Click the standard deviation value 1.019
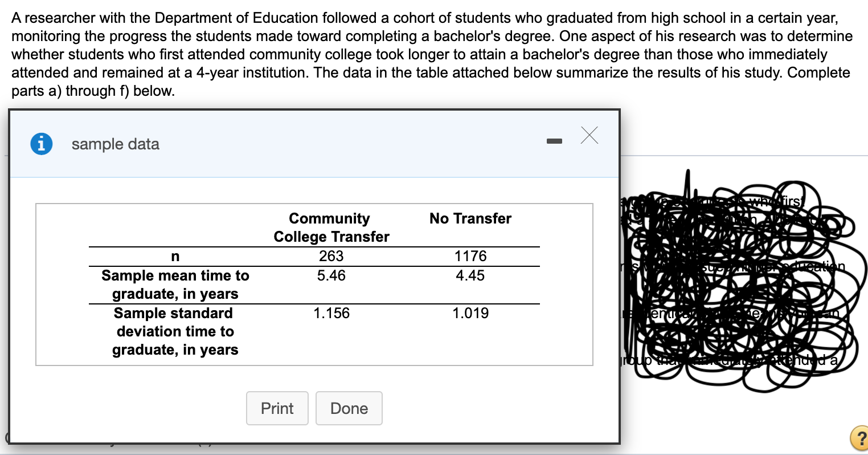868x455 pixels. coord(471,313)
